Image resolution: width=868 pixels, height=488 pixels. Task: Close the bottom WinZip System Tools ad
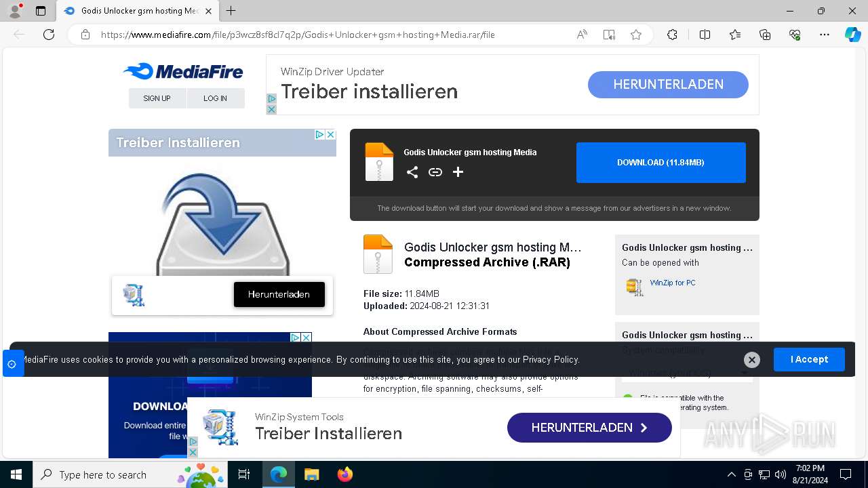[193, 452]
